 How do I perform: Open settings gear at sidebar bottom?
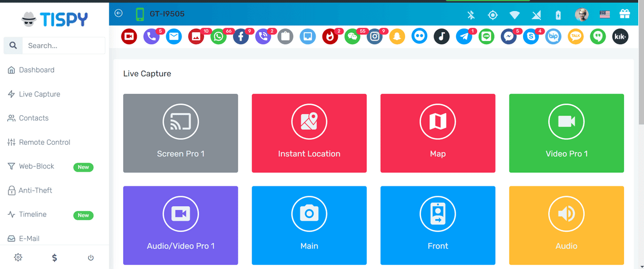coord(18,257)
